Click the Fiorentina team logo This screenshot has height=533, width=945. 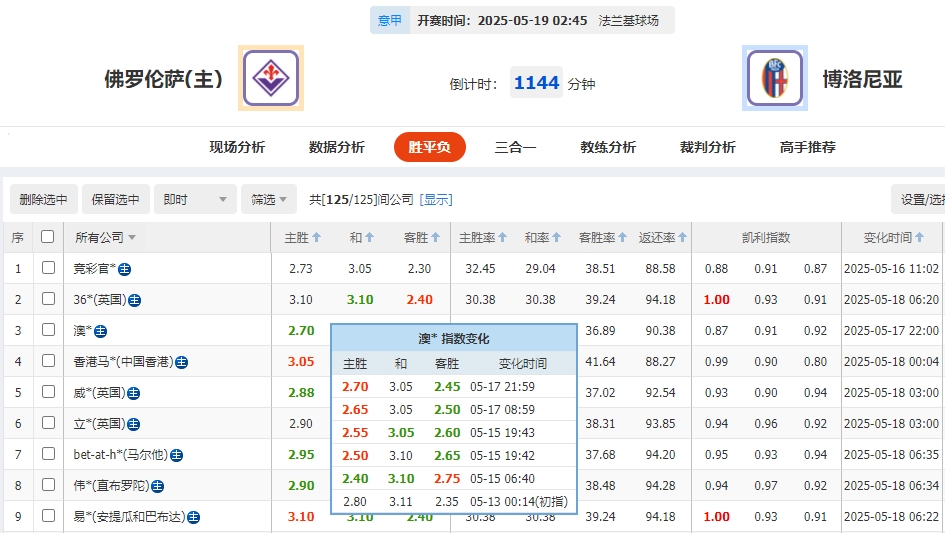point(270,78)
